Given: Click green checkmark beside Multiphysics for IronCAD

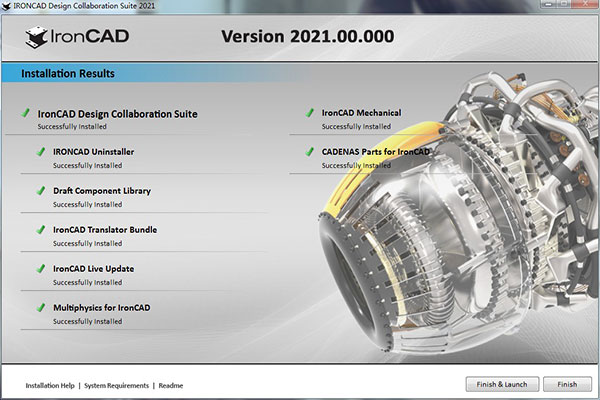Looking at the screenshot, I should point(41,307).
